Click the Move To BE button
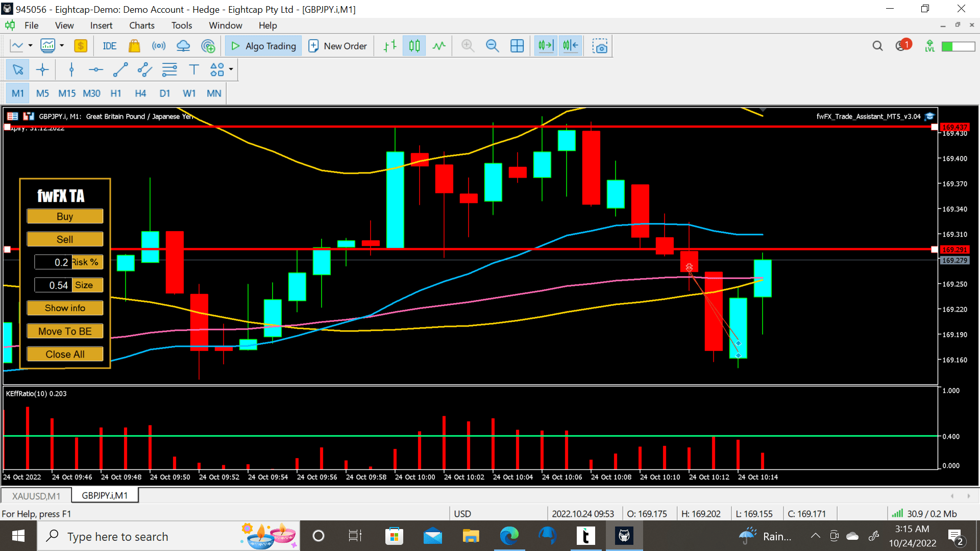The image size is (980, 551). point(65,331)
